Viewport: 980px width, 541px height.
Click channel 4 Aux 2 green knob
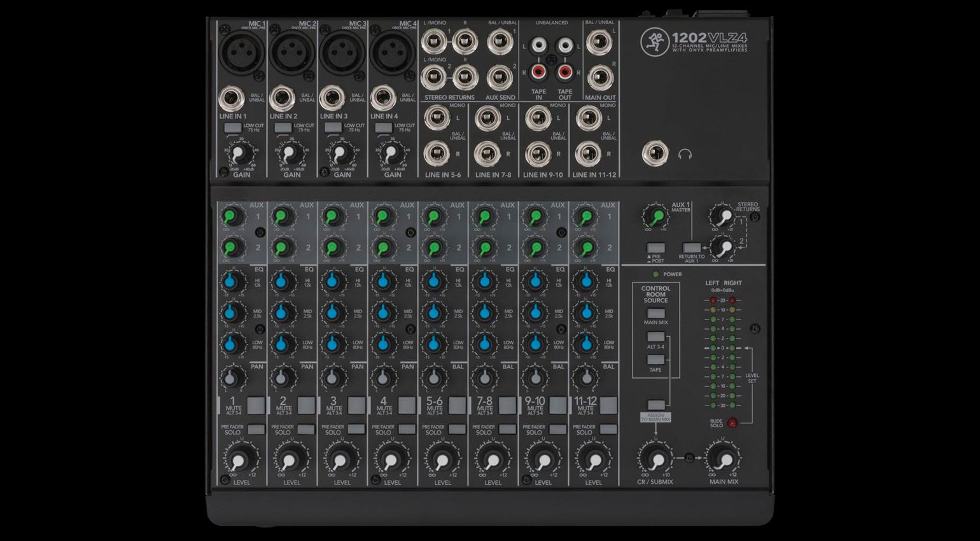tap(384, 248)
